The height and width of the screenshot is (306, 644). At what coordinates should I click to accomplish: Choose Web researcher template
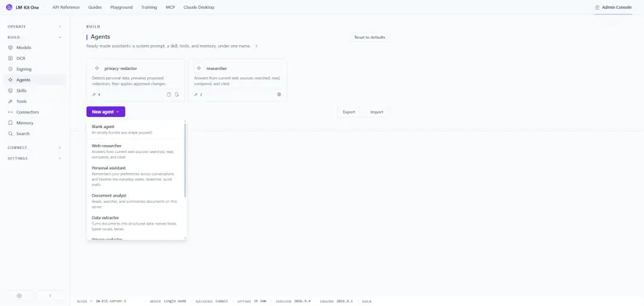click(x=135, y=151)
